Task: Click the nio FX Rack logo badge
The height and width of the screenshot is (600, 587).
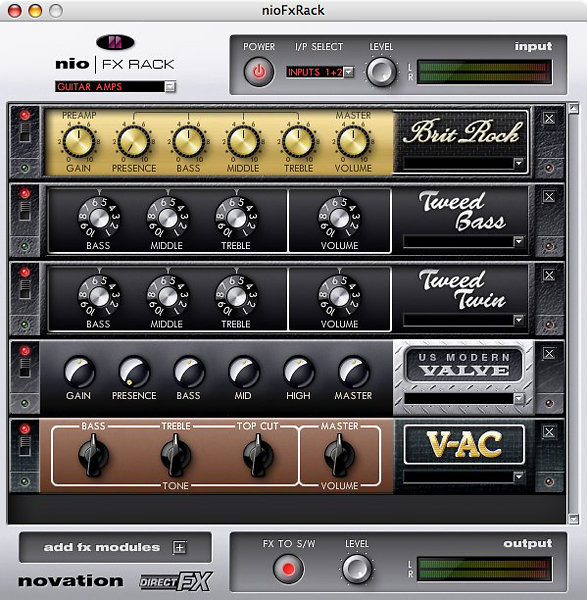Action: [115, 42]
